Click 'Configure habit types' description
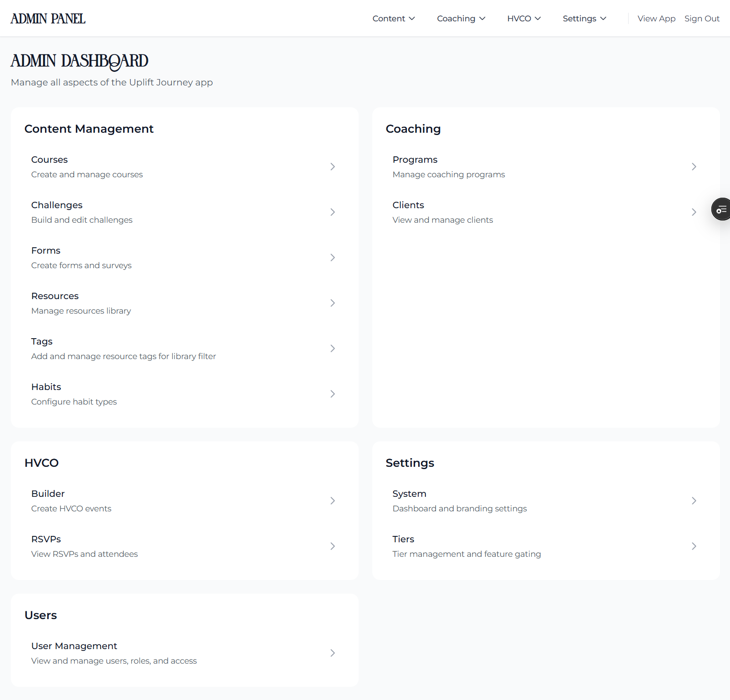 tap(74, 402)
